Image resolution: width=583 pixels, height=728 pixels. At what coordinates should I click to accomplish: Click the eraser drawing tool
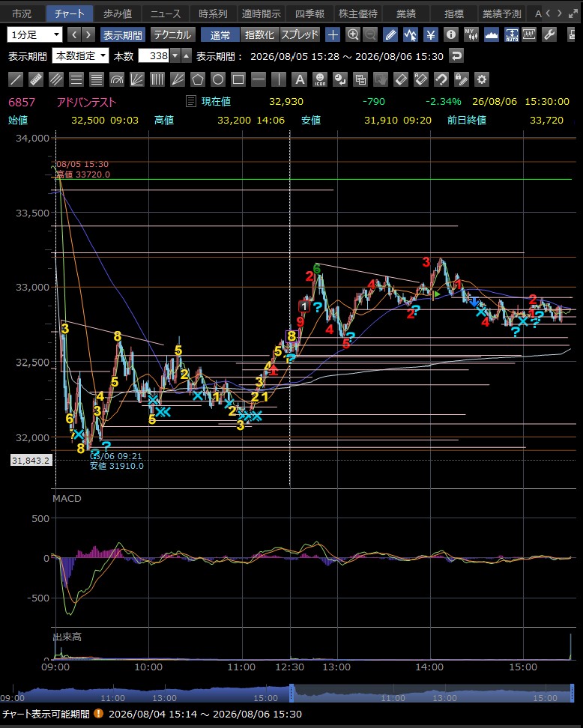[x=401, y=79]
